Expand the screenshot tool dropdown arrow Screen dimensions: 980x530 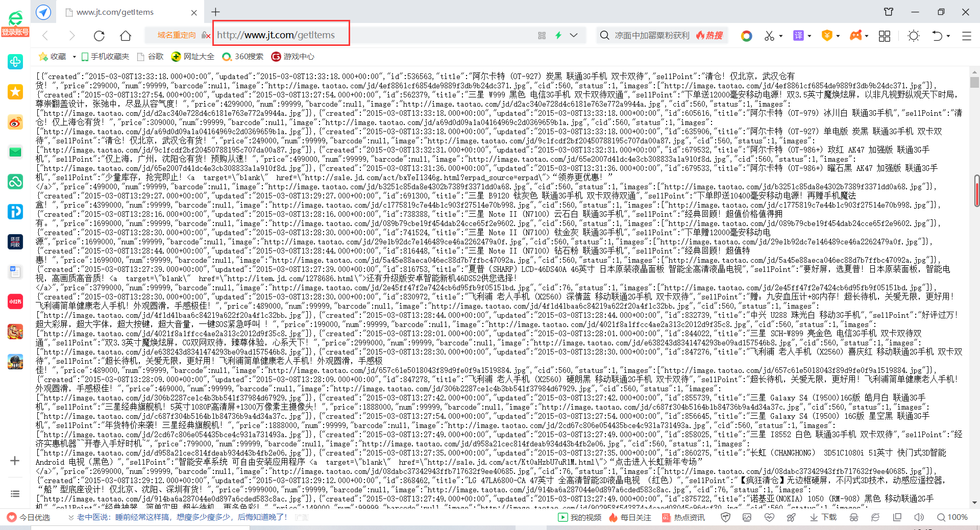(x=781, y=36)
